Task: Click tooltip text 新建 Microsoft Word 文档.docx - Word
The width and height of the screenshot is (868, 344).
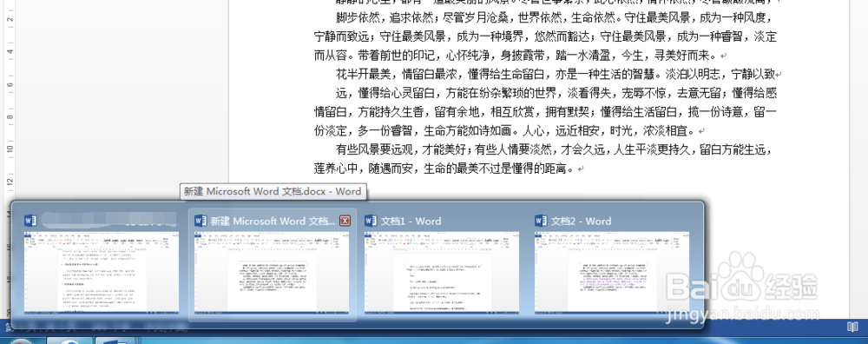Action: click(x=273, y=192)
